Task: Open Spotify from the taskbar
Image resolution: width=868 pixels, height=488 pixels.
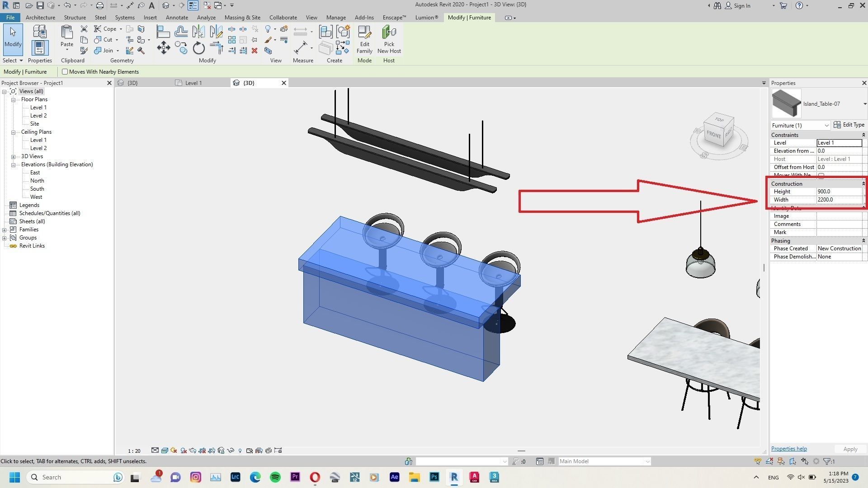Action: (x=275, y=477)
